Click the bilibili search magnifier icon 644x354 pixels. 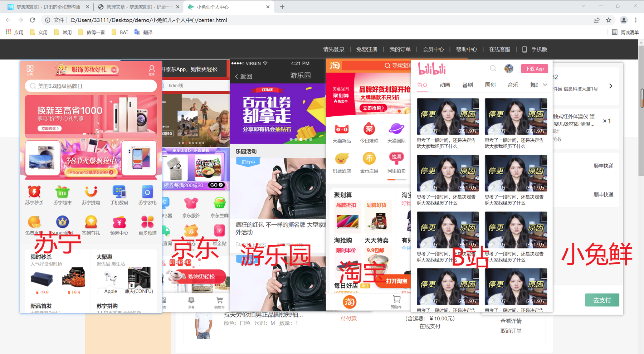pyautogui.click(x=493, y=68)
